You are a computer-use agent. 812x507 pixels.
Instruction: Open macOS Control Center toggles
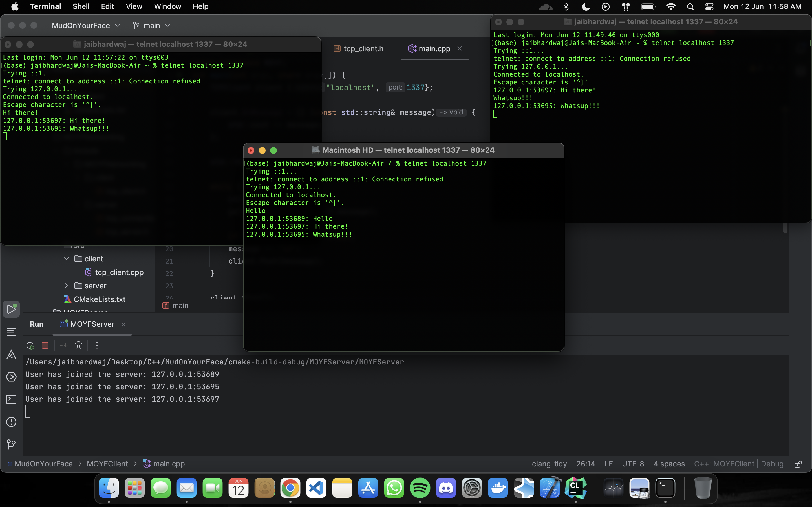(x=709, y=7)
